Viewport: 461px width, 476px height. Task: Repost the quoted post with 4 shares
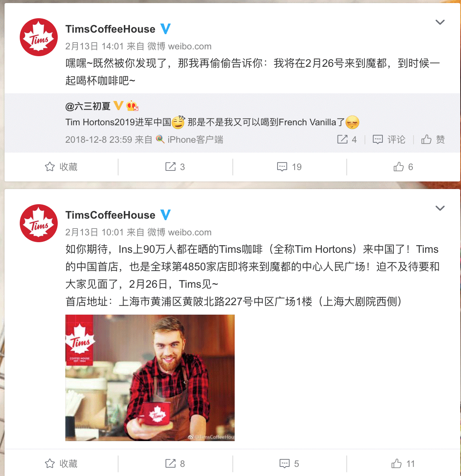[x=347, y=140]
